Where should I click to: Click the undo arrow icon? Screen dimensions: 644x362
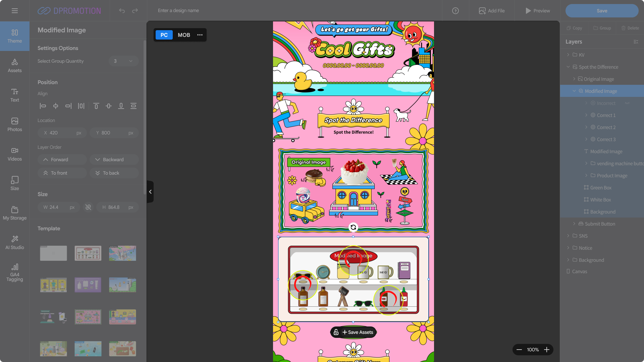coord(122,11)
